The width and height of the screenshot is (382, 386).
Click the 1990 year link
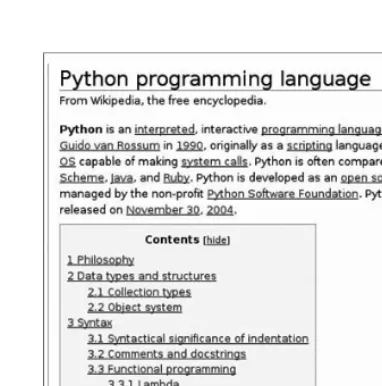190,146
